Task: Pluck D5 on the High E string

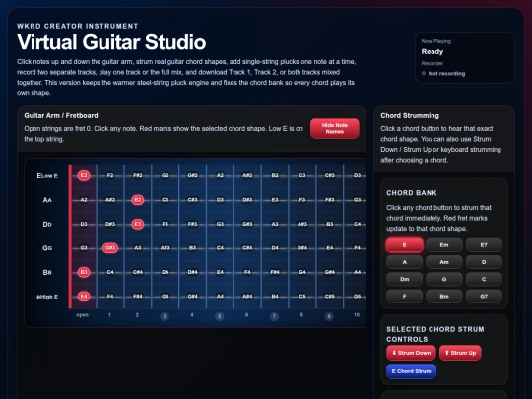Action: point(357,297)
